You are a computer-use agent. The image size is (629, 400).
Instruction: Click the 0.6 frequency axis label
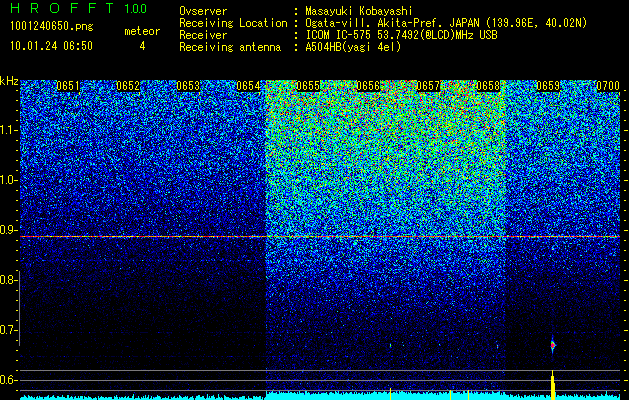click(x=8, y=380)
